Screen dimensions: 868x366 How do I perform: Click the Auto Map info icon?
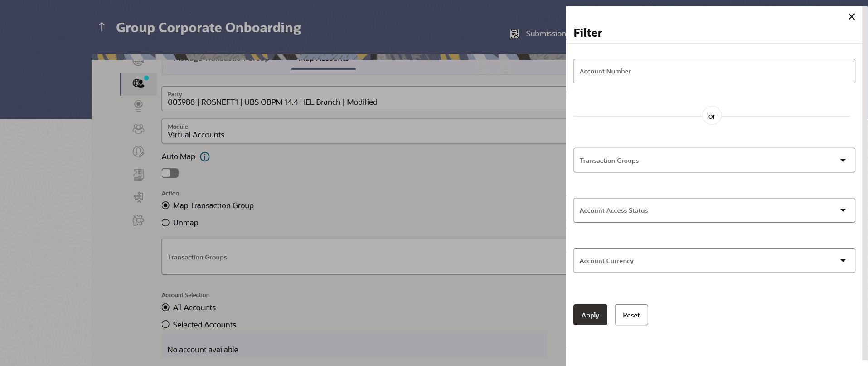[x=205, y=157]
